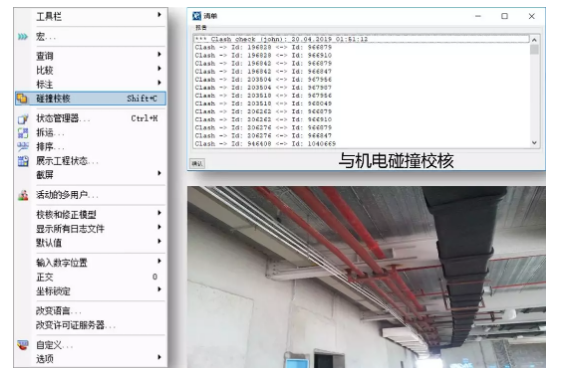Click the macro arrows icon beside 宏
564x371 pixels.
click(x=23, y=37)
